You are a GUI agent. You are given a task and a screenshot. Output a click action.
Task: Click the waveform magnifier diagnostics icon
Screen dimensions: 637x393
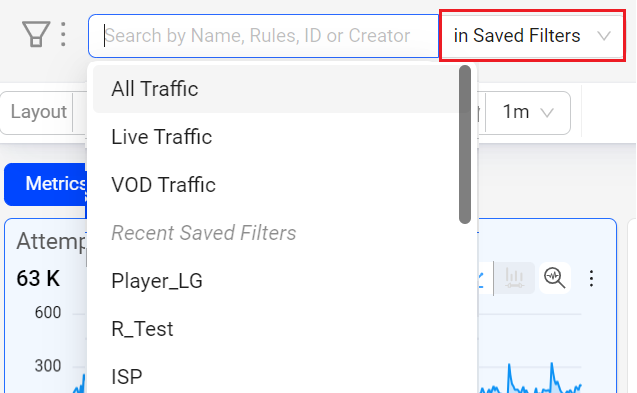pyautogui.click(x=555, y=278)
